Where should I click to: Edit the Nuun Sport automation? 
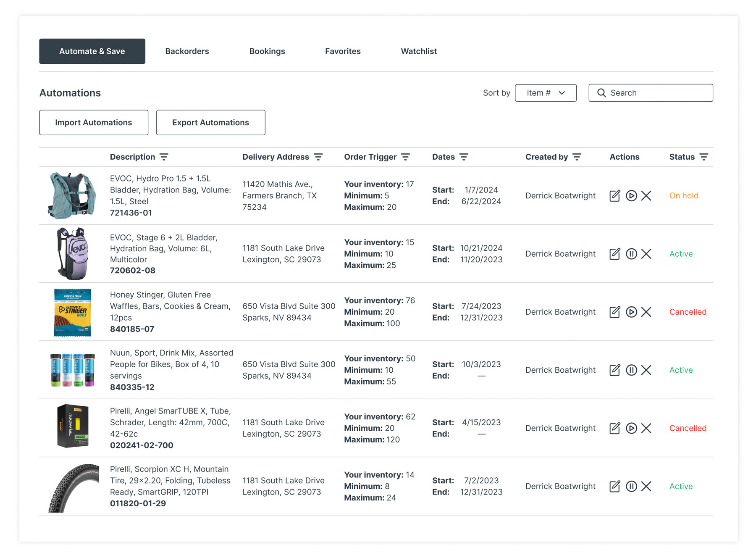pos(615,370)
